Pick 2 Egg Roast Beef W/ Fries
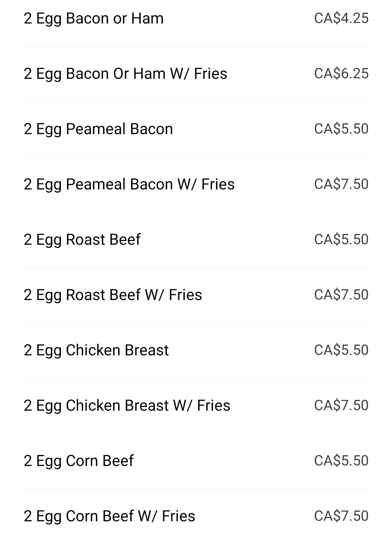 113,295
